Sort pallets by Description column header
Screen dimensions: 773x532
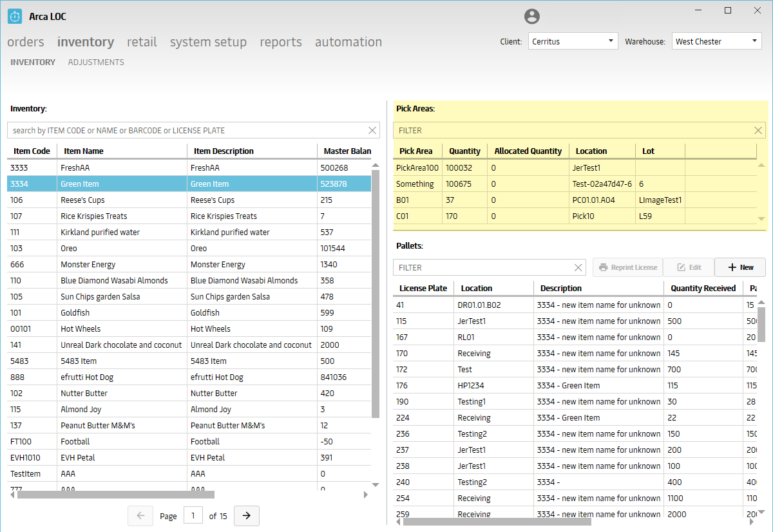pos(598,288)
